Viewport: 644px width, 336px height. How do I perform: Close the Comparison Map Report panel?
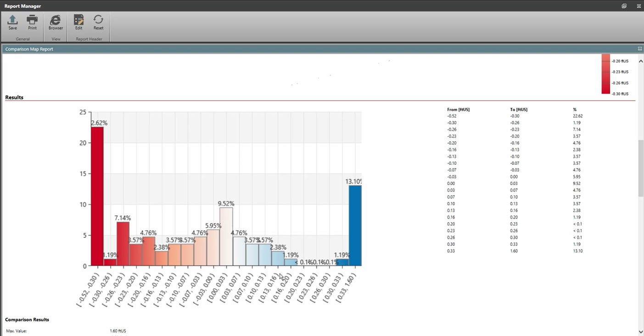tap(639, 49)
